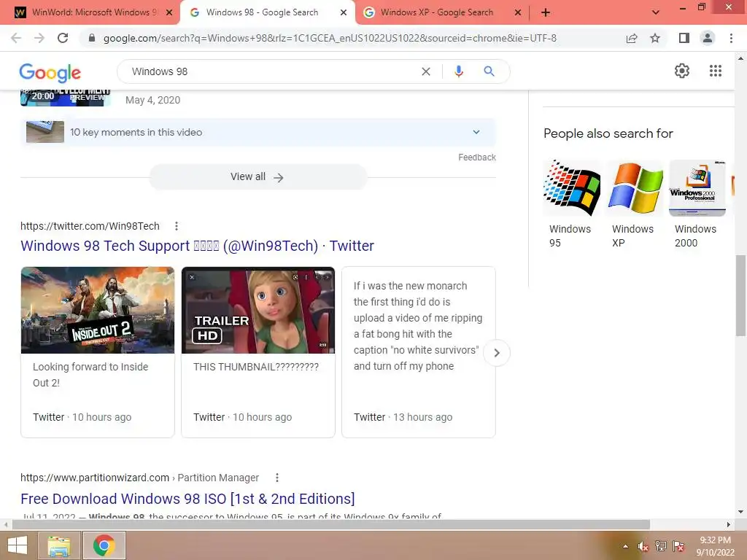Open options for partitionwizard.com result

pos(276,478)
